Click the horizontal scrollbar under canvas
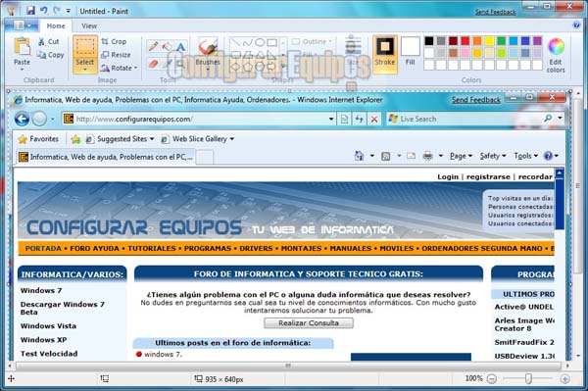This screenshot has height=391, width=588. [x=288, y=366]
